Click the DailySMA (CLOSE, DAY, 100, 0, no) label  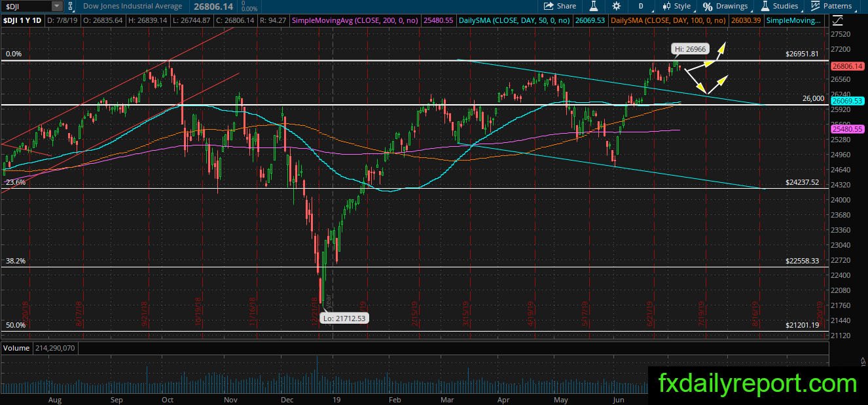pos(667,20)
